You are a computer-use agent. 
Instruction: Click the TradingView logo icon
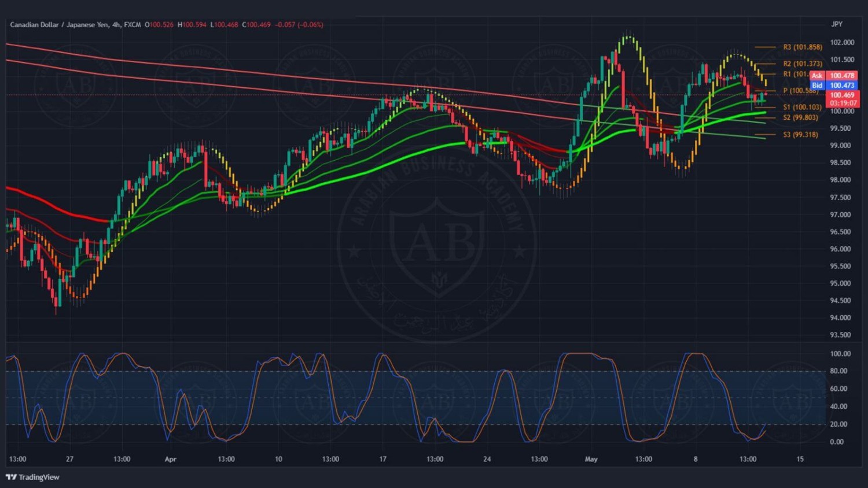[11, 477]
